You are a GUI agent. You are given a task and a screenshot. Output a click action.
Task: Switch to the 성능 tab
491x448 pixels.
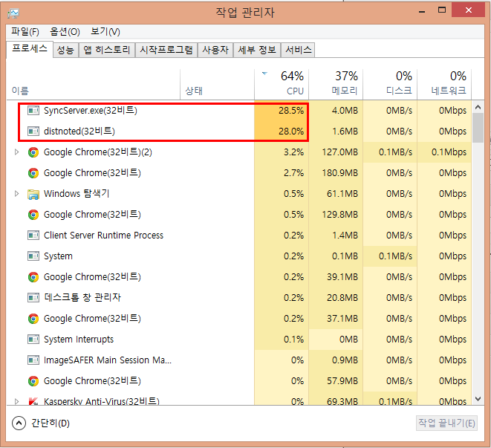click(65, 50)
